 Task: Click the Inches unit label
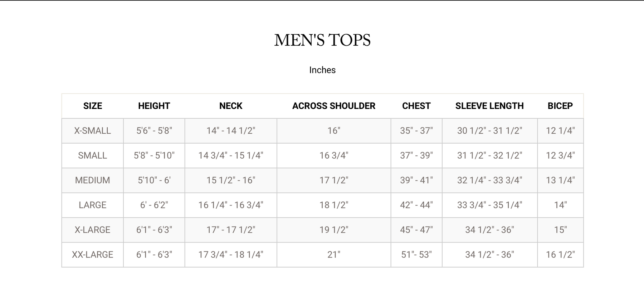tap(322, 70)
